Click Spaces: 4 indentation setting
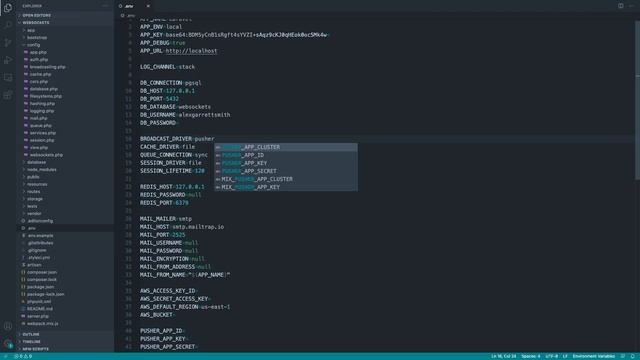 point(531,356)
